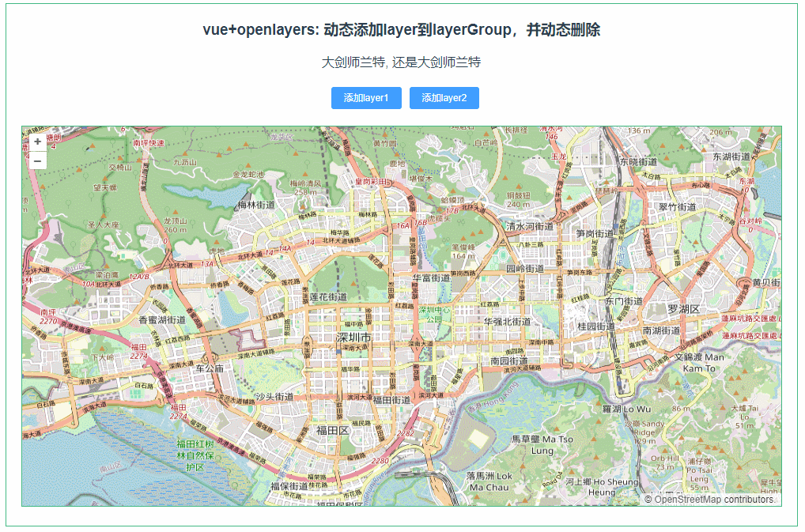The height and width of the screenshot is (532, 805).
Task: Click the 东晓街道 label on the map
Action: coord(638,161)
